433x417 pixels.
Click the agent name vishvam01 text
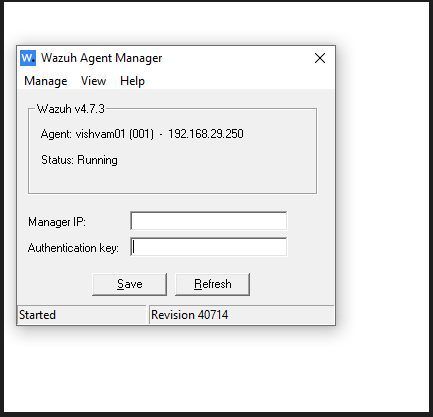(100, 134)
